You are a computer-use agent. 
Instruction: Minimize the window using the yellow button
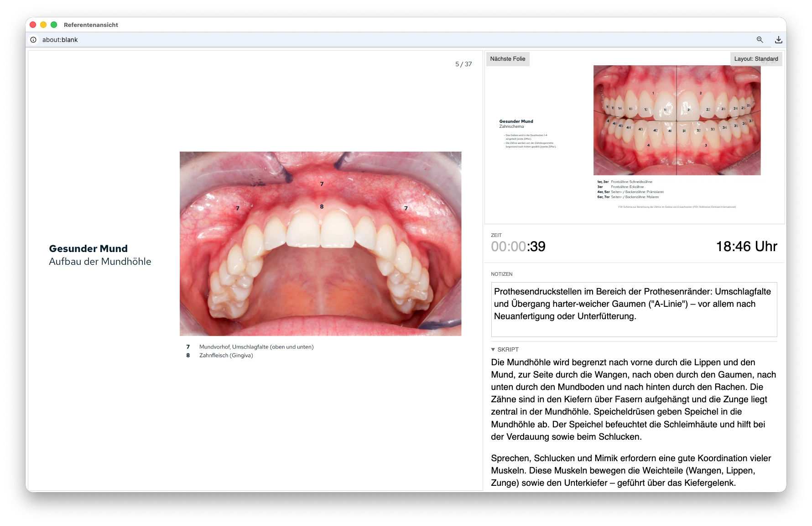click(x=43, y=25)
